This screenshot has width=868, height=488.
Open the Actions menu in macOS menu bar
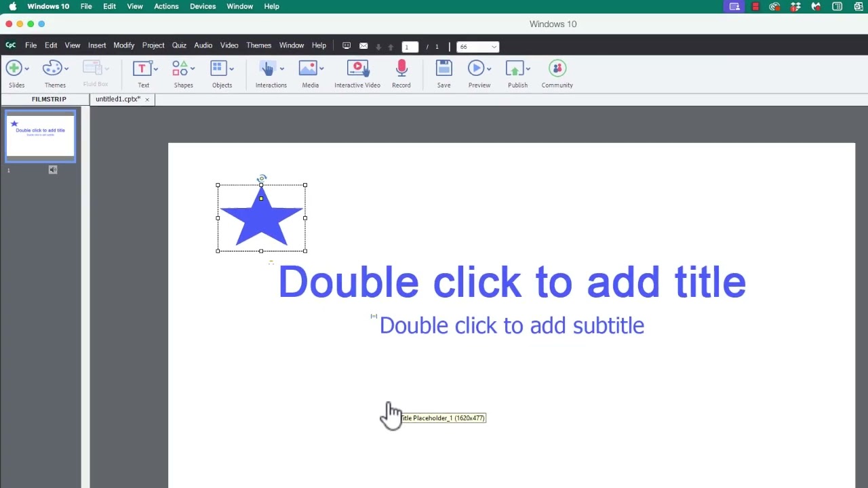[166, 6]
